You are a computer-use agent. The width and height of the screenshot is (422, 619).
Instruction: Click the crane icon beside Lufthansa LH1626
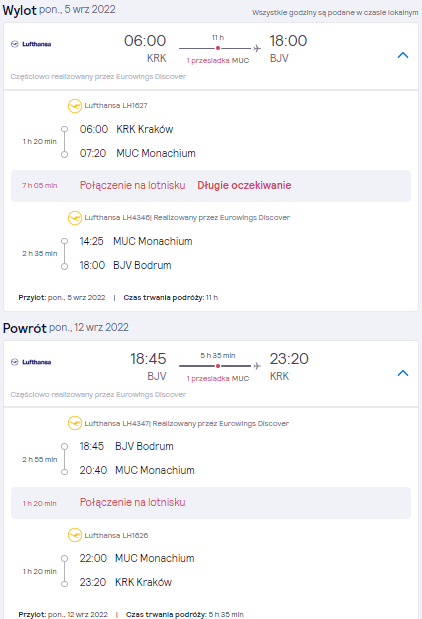point(75,535)
